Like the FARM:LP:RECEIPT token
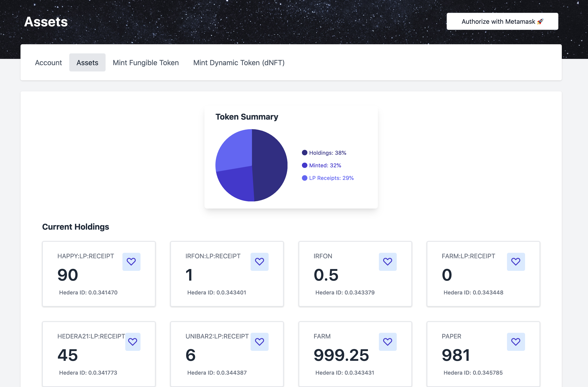 point(516,262)
